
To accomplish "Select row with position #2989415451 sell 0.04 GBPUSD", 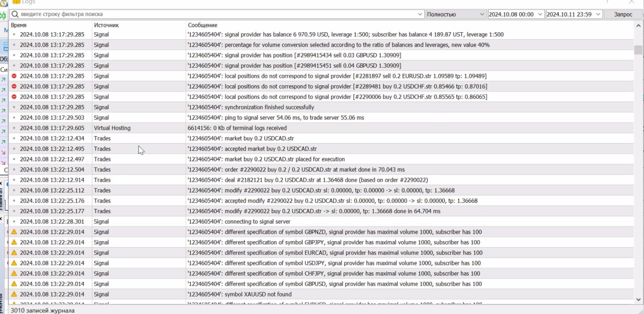I will point(321,65).
